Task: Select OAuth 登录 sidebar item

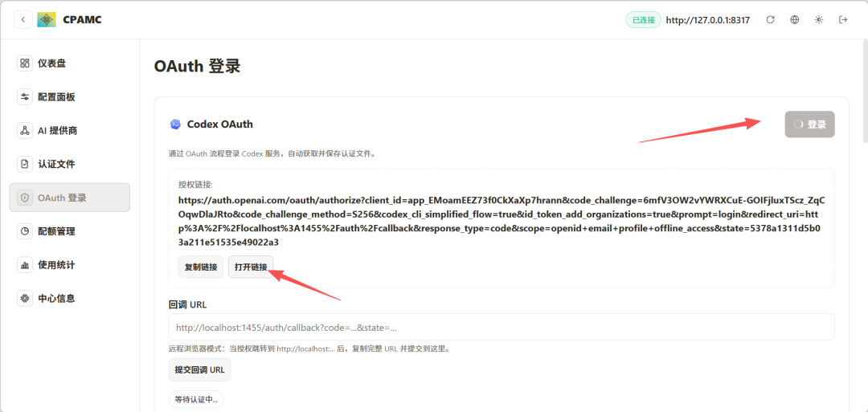Action: click(x=70, y=198)
